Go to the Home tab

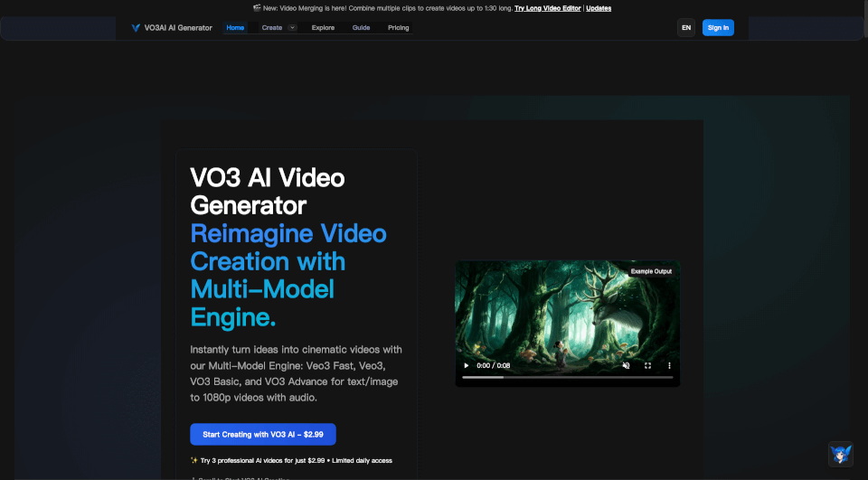235,28
